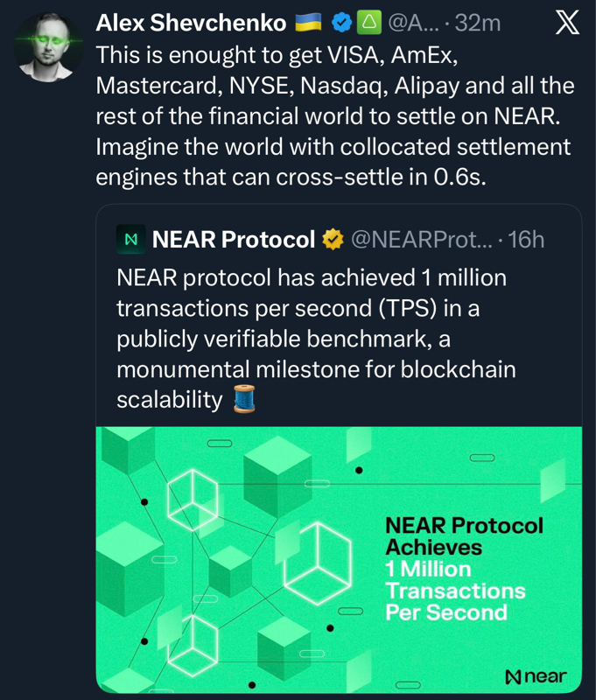Open the quoted post's text about 1 million TPS
This screenshot has width=596, height=700.
click(315, 339)
